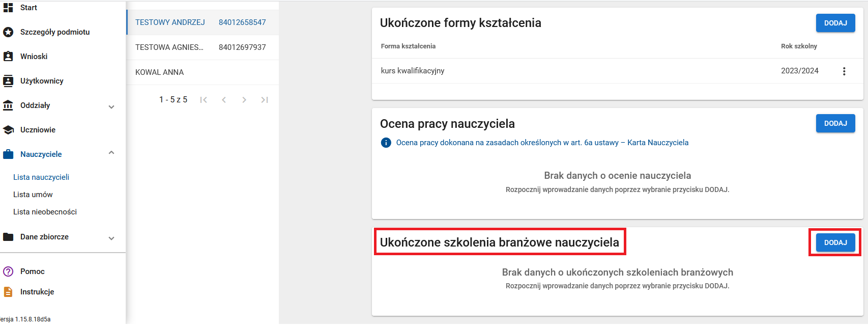Select teacher TESTOWA AGNIESZKA from the list
The image size is (868, 326).
tap(169, 47)
